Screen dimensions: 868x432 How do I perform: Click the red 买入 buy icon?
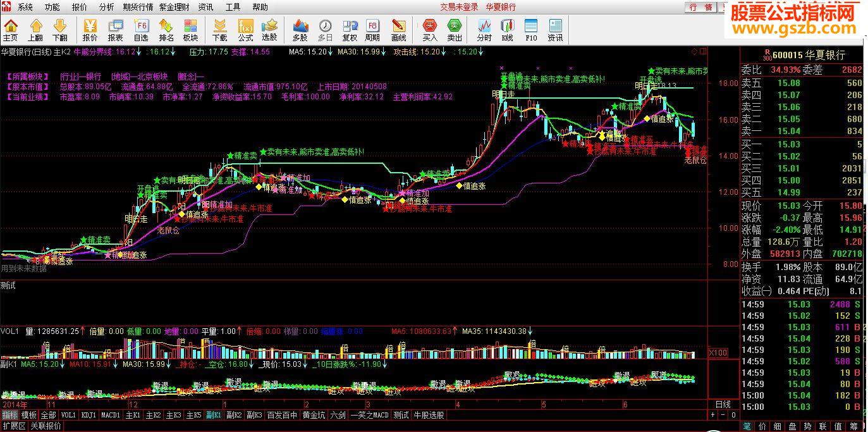coord(430,30)
